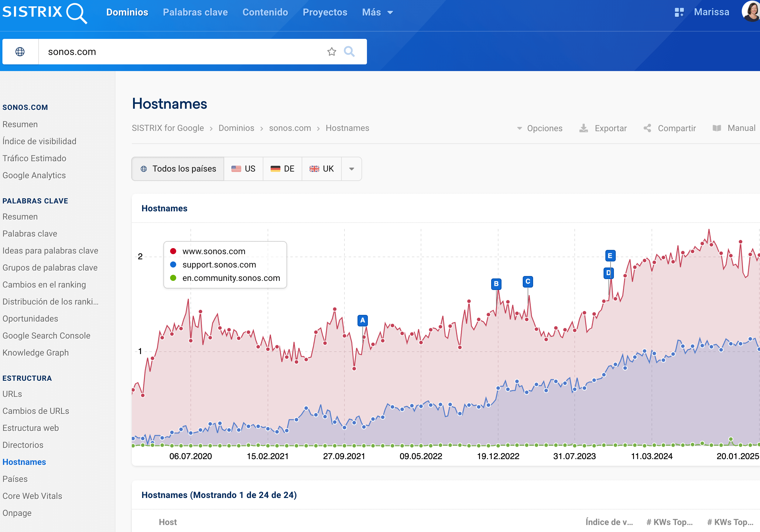This screenshot has width=760, height=532.
Task: Click the Compartir share icon
Action: [x=647, y=128]
